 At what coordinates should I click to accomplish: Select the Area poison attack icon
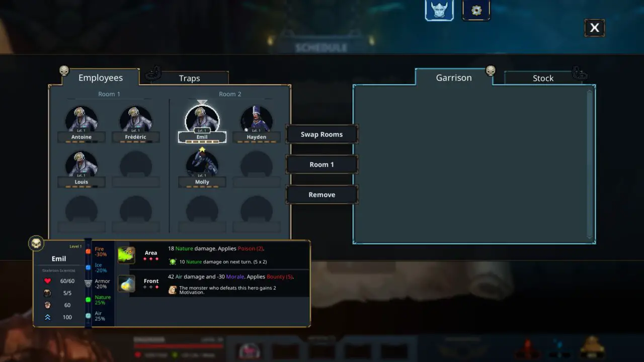126,255
